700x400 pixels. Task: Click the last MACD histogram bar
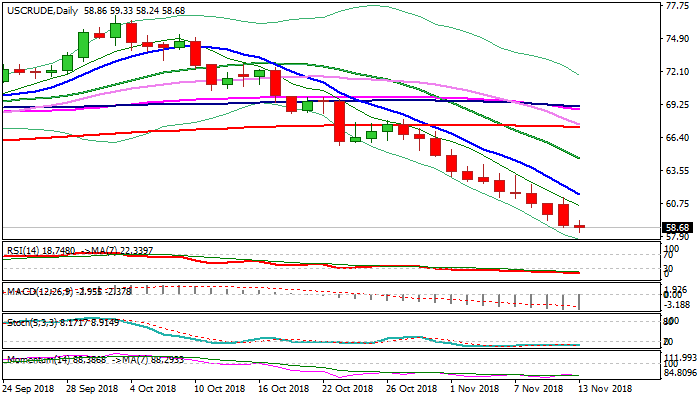pyautogui.click(x=580, y=301)
